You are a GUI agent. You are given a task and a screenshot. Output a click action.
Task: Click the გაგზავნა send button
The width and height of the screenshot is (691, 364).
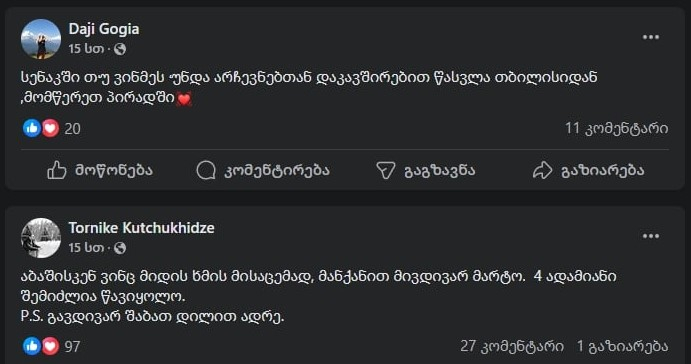pos(426,170)
